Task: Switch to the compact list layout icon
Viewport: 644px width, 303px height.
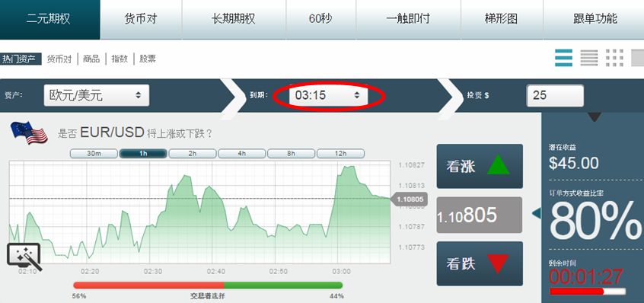Action: point(589,58)
